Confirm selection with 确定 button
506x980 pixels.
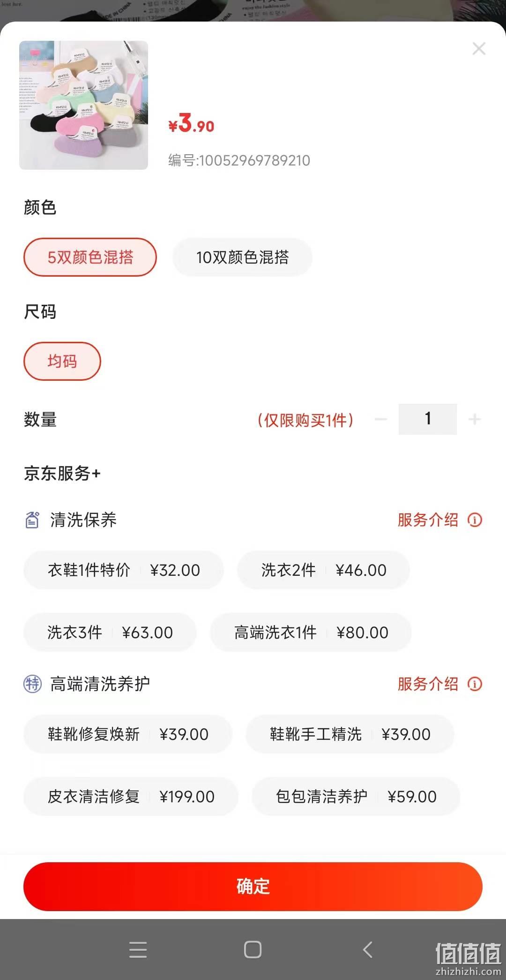(253, 887)
